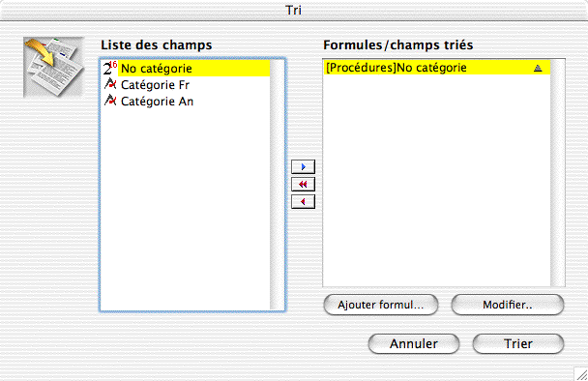588x381 pixels.
Task: Click the sort dialog documents icon
Action: [x=53, y=67]
